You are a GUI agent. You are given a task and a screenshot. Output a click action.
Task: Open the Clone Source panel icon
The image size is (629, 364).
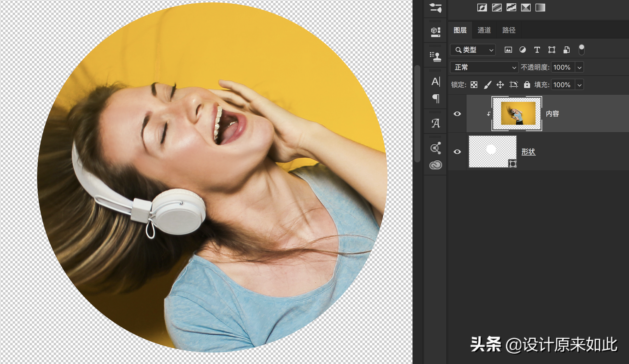[x=435, y=56]
